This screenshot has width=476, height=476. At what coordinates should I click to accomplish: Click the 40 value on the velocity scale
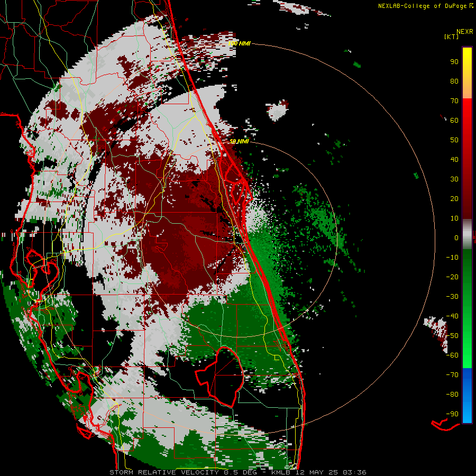454,160
